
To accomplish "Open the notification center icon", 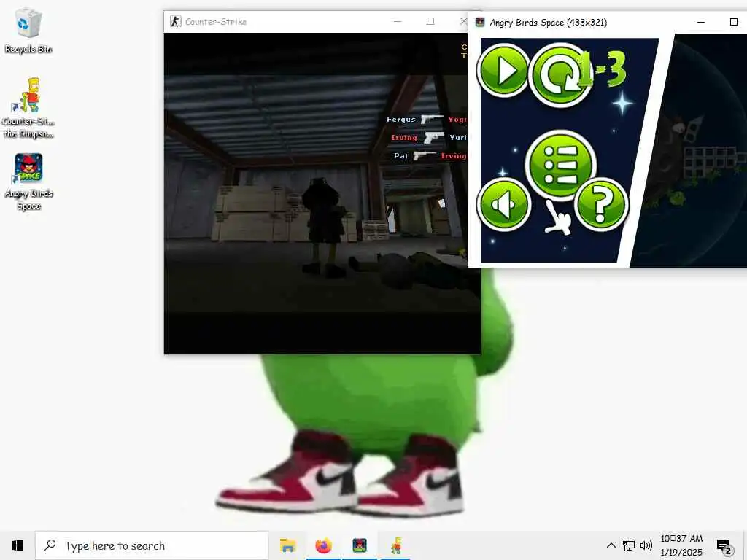I will [x=724, y=545].
